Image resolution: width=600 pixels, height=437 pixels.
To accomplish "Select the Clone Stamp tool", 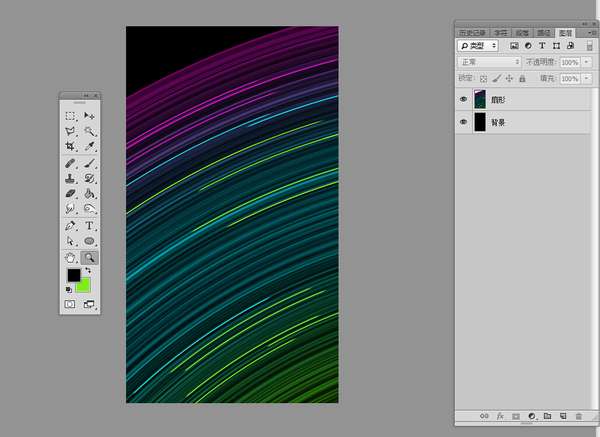I will 70,178.
